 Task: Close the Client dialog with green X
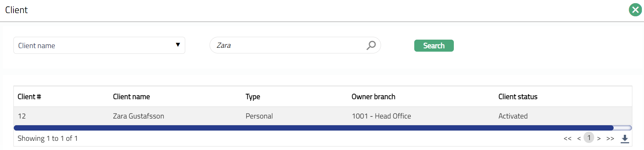pos(635,10)
